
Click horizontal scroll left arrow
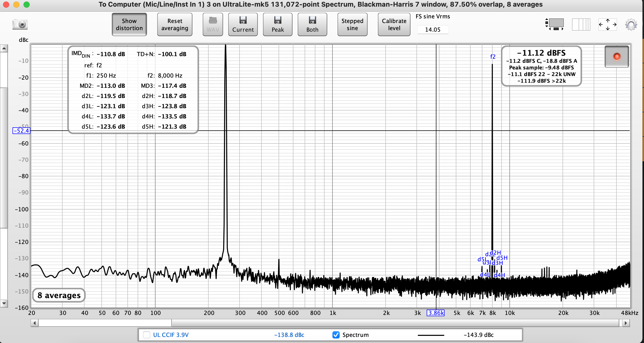pyautogui.click(x=35, y=323)
